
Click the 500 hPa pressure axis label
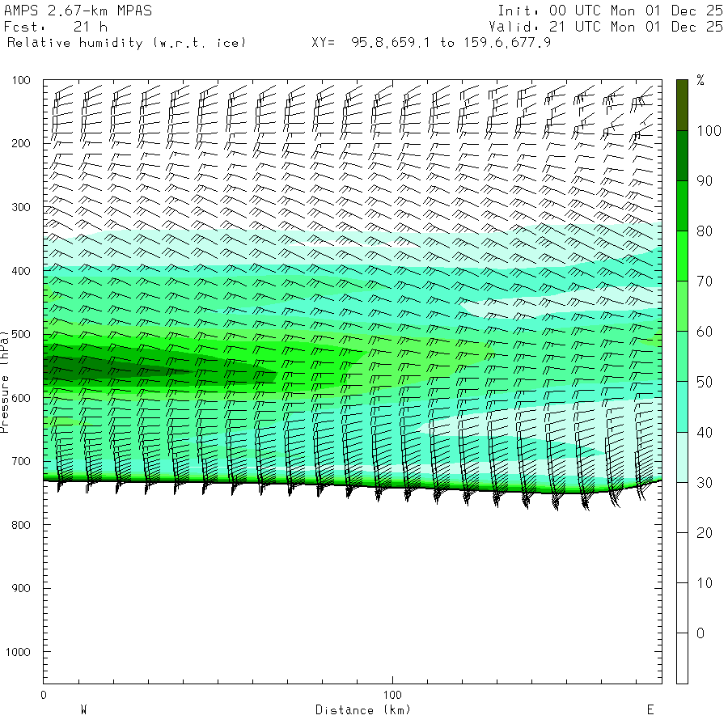click(21, 334)
